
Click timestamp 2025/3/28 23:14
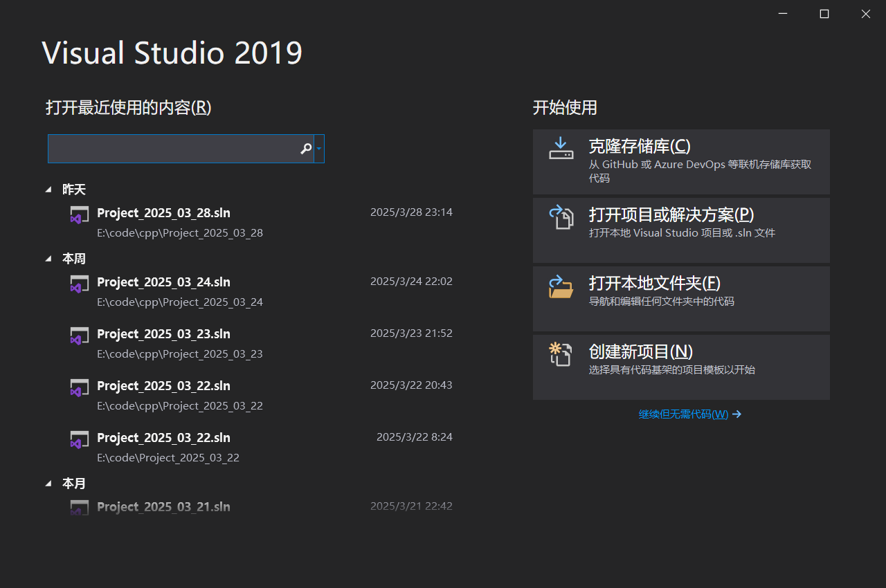pos(411,212)
